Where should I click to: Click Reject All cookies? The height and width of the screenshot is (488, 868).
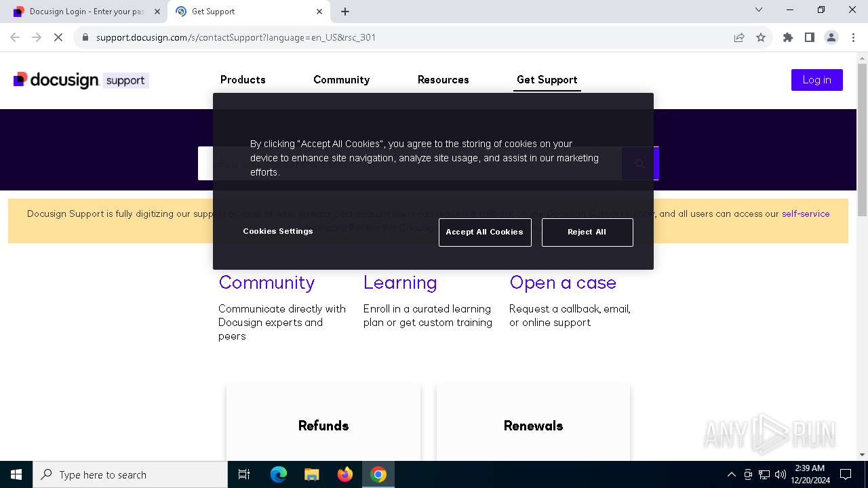pos(587,232)
